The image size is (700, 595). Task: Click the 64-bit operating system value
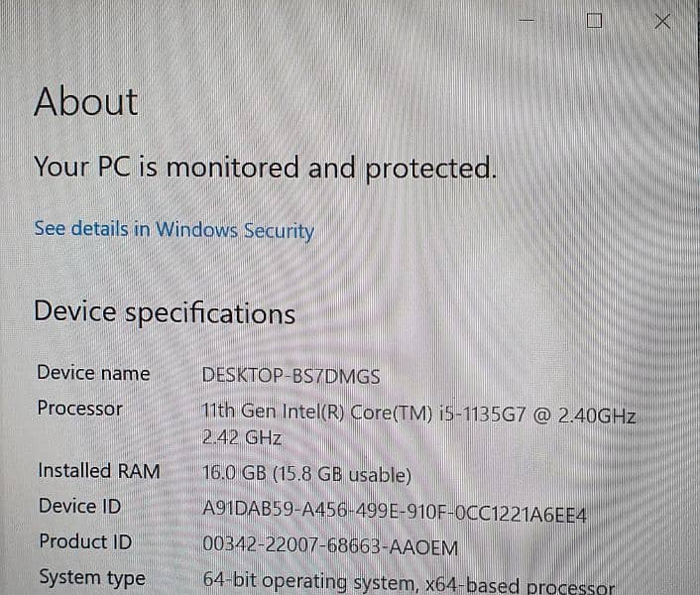pos(408,583)
